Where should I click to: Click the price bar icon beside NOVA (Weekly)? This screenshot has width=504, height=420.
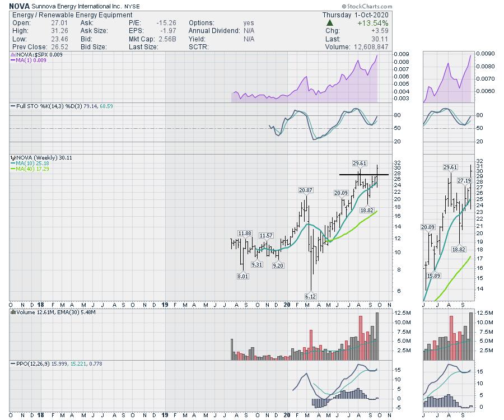coord(12,158)
